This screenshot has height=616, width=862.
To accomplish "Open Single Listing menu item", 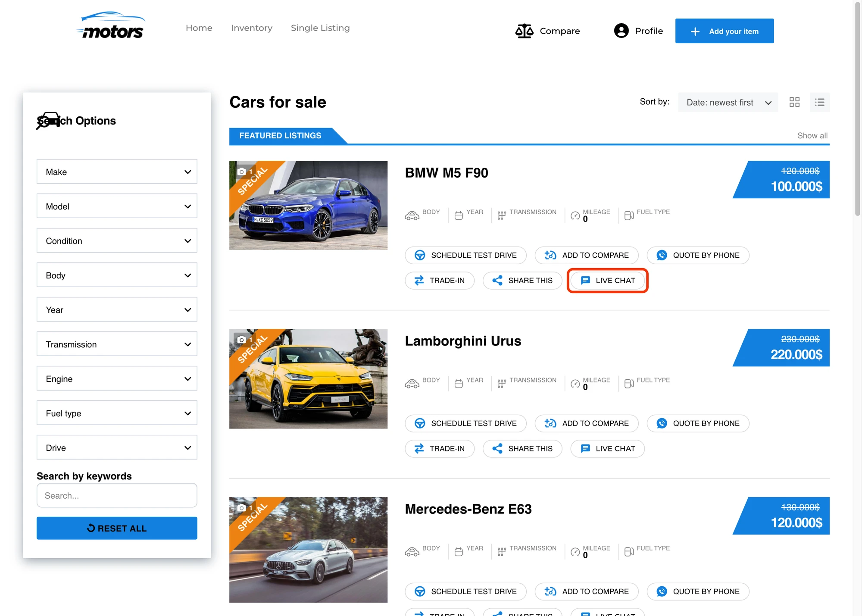I will point(320,28).
